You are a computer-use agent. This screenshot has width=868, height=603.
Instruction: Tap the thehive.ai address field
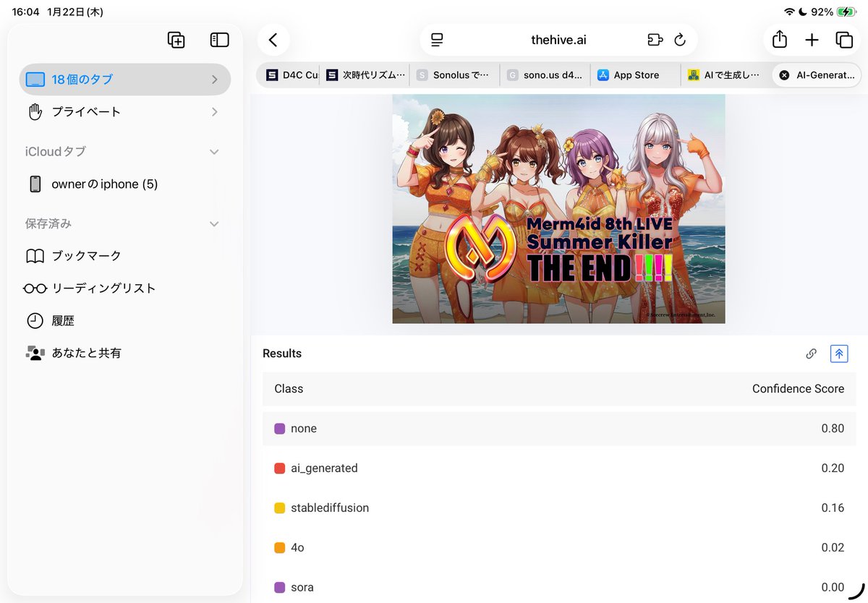click(x=558, y=40)
